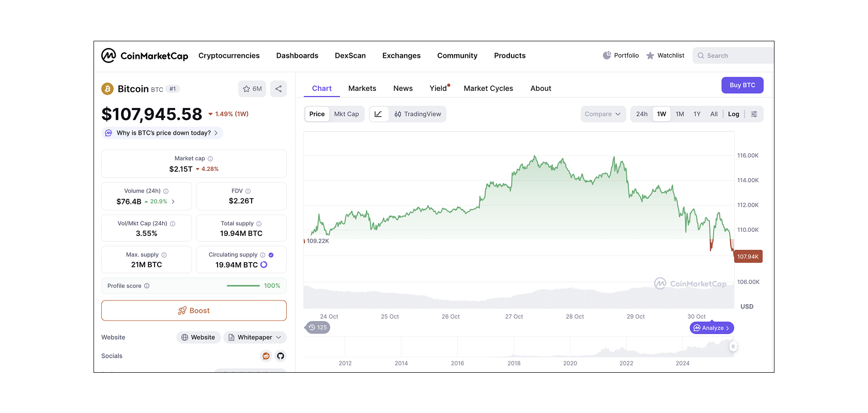
Task: Click the timeline range slider handle
Action: [733, 346]
